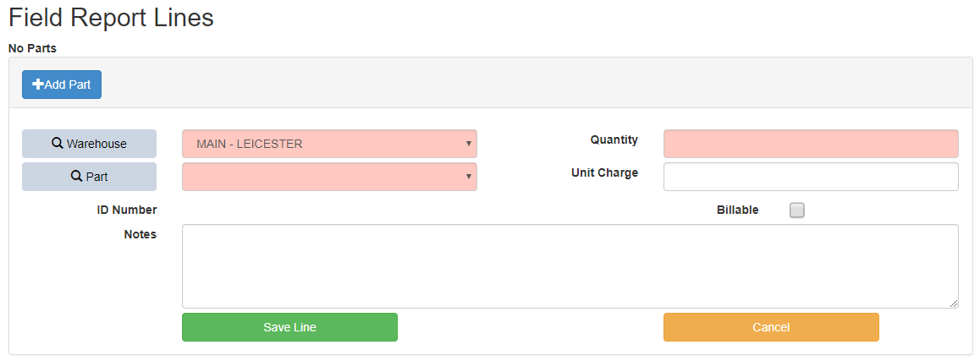Click the Field Report Lines heading
Viewport: 980px width, 361px height.
tap(111, 18)
